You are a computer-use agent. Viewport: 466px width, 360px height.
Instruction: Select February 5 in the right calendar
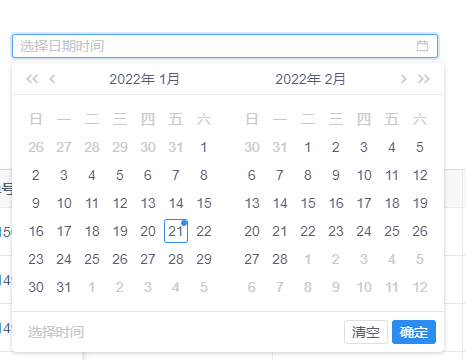pyautogui.click(x=420, y=147)
